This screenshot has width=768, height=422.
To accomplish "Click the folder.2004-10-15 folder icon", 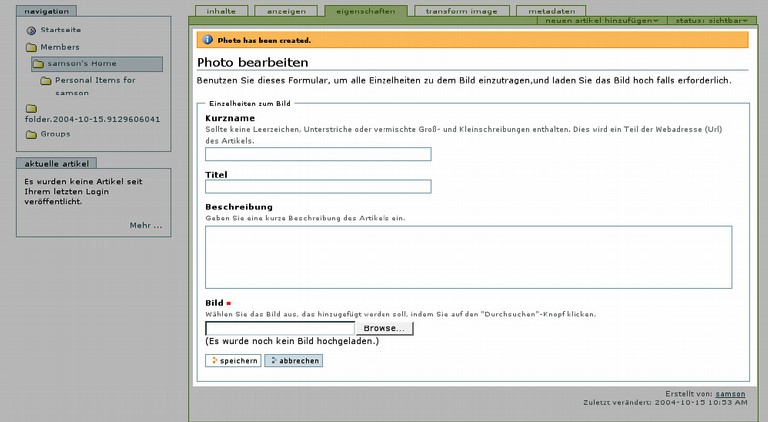I will tap(31, 107).
